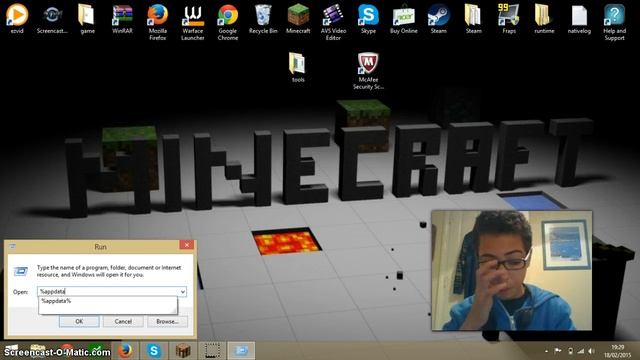Click Skype in the taskbar
This screenshot has height=360, width=640.
click(154, 351)
